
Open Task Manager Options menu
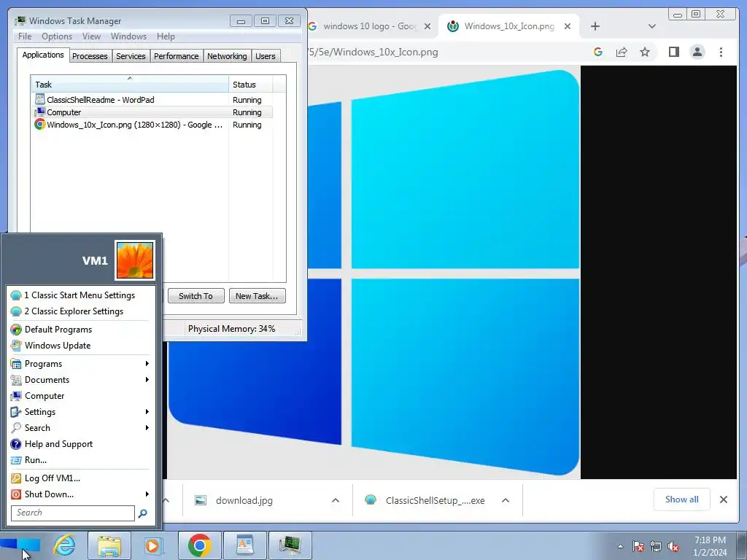coord(57,36)
